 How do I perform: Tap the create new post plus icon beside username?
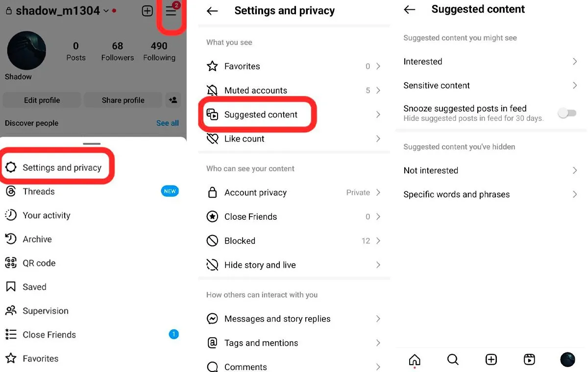click(147, 11)
